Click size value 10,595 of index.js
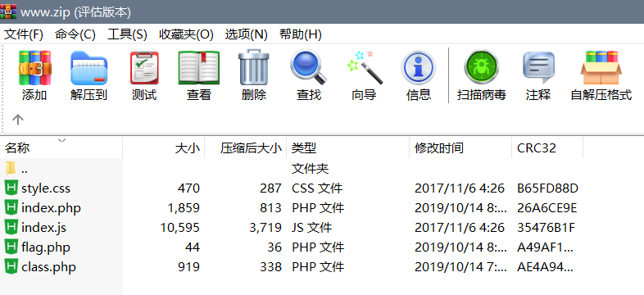The height and width of the screenshot is (295, 644). [x=180, y=228]
